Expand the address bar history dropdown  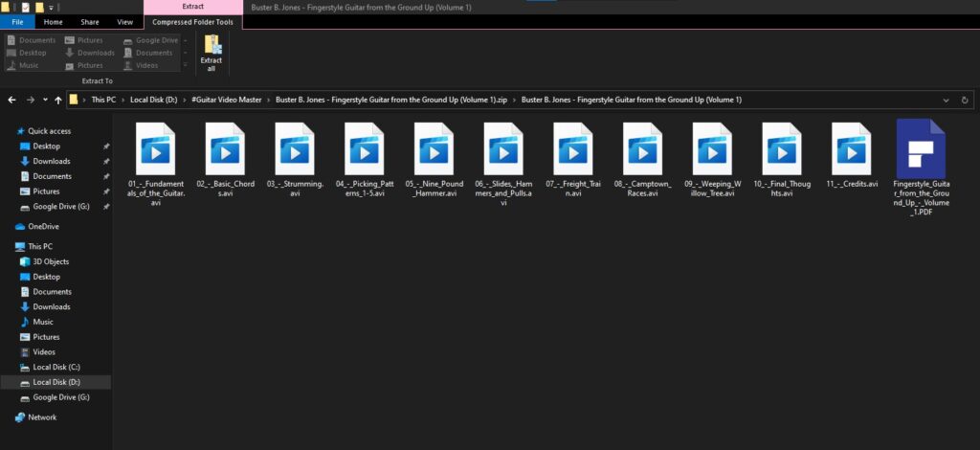point(947,100)
